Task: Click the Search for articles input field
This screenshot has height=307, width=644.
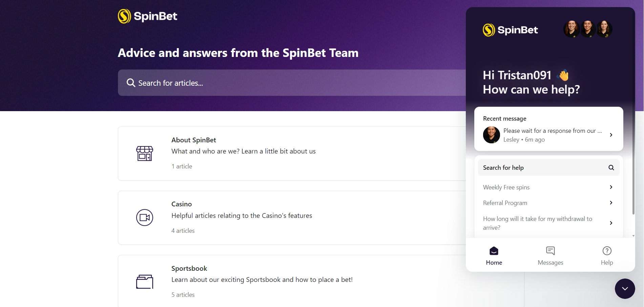Action: pyautogui.click(x=292, y=83)
